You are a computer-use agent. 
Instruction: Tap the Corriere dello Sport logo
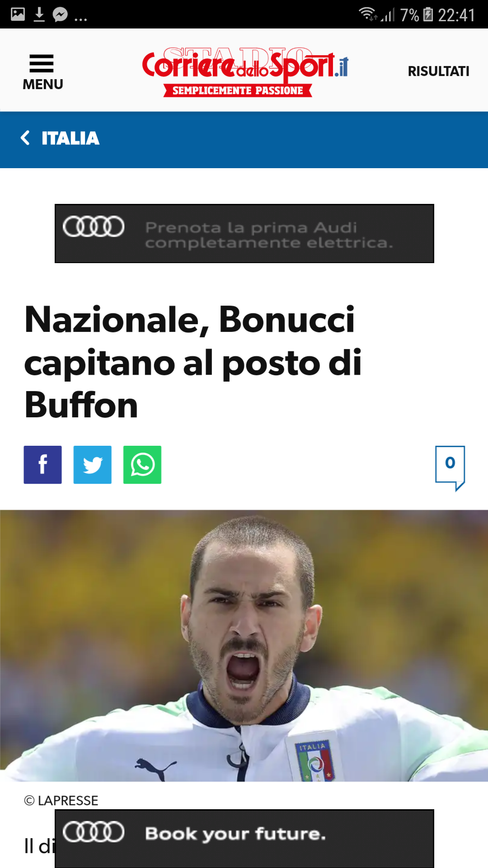point(245,71)
